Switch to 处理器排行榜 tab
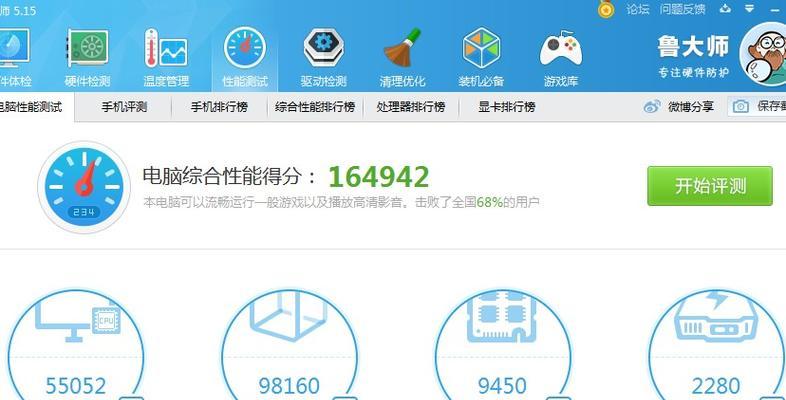The image size is (786, 400). click(x=411, y=107)
